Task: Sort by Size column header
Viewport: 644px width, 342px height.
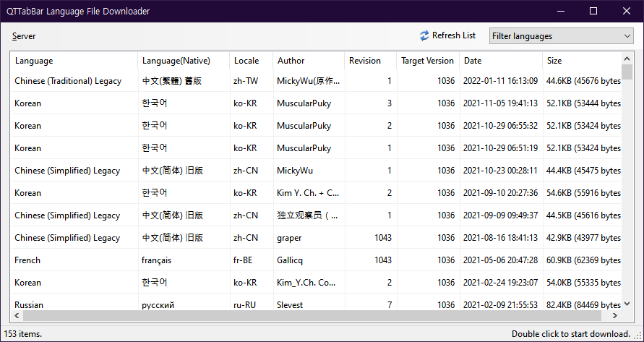Action: (x=582, y=61)
